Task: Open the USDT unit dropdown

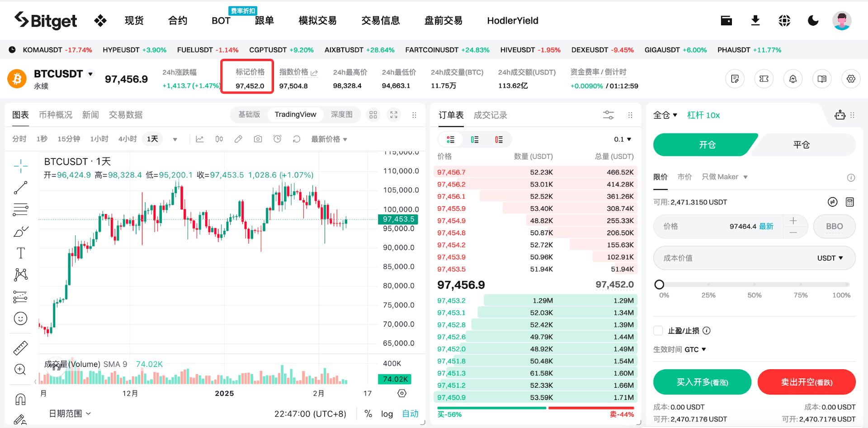Action: click(x=830, y=258)
